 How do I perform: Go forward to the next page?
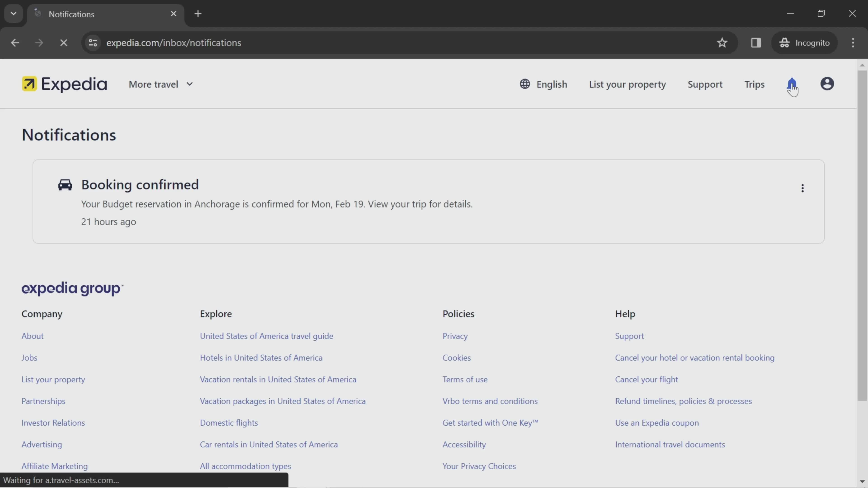(39, 43)
